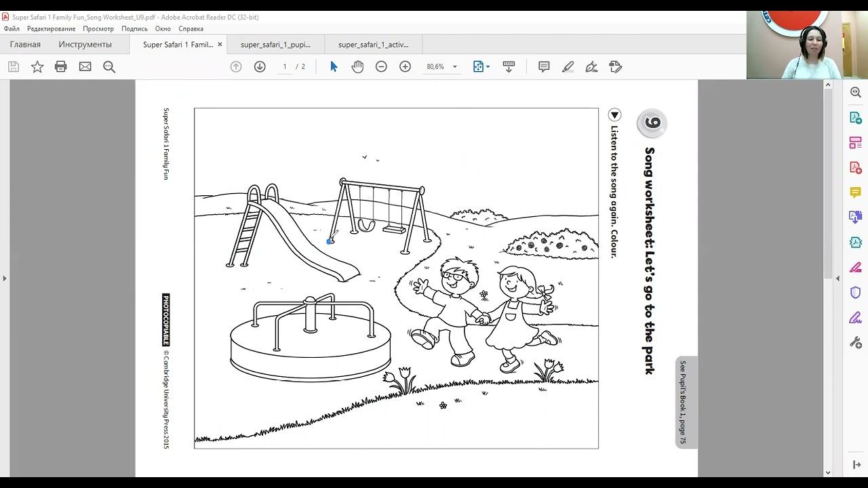Select the arrow Selection tool
Viewport: 868px width, 488px height.
(334, 66)
